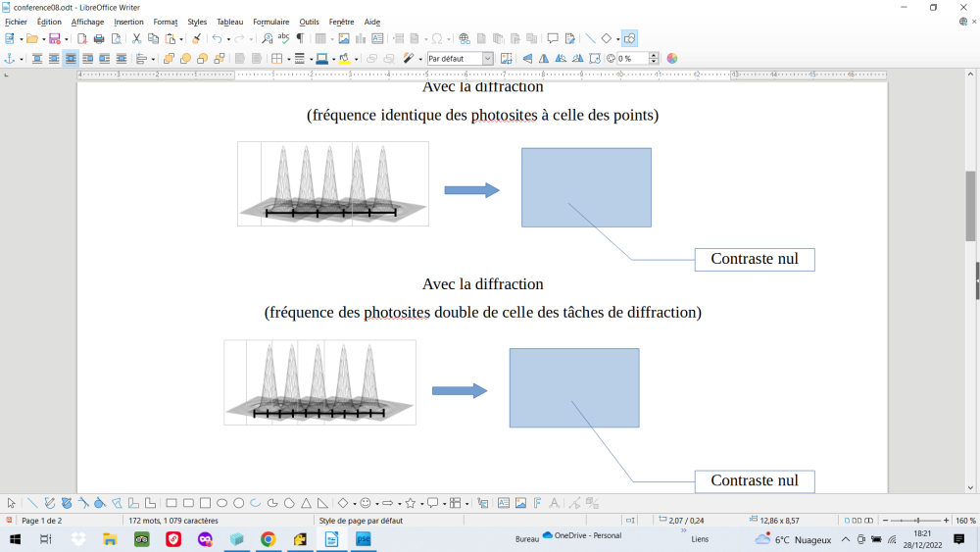Click the Clone Formatting paintbrush icon
The height and width of the screenshot is (552, 980).
coord(196,39)
